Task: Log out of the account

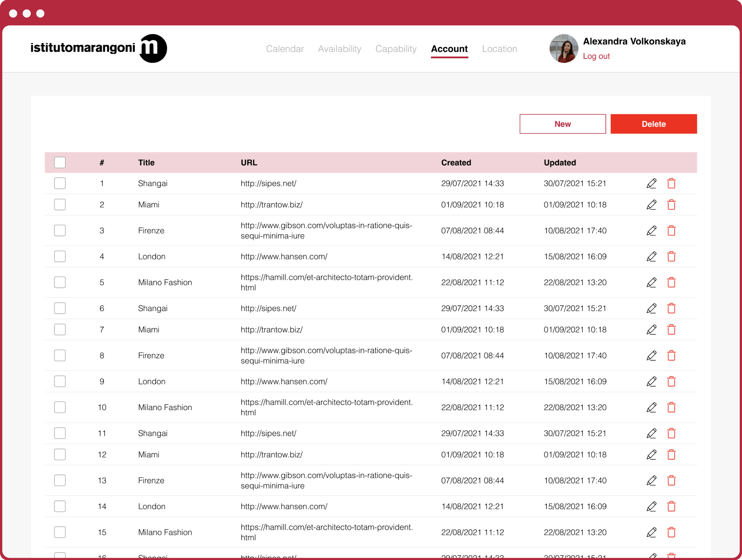Action: [x=596, y=56]
